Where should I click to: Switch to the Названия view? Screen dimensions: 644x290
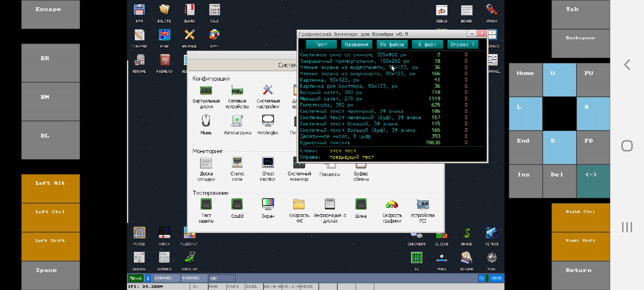(x=357, y=44)
